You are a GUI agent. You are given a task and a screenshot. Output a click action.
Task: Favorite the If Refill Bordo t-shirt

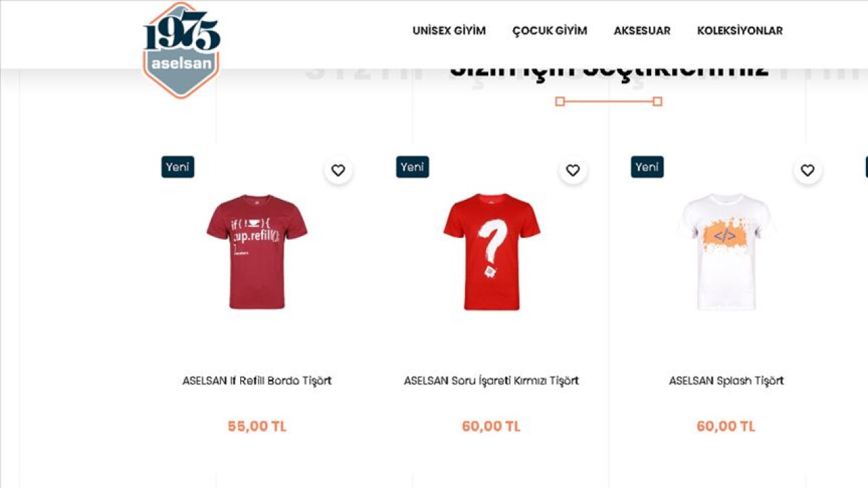pyautogui.click(x=338, y=170)
